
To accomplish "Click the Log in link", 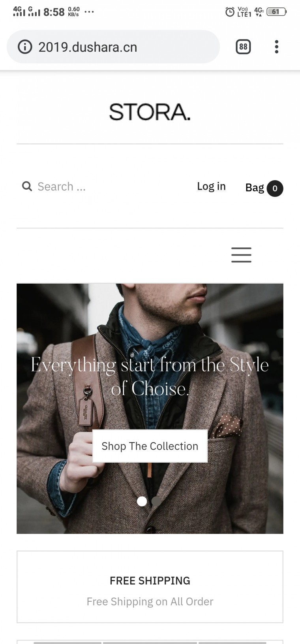I will pos(211,186).
